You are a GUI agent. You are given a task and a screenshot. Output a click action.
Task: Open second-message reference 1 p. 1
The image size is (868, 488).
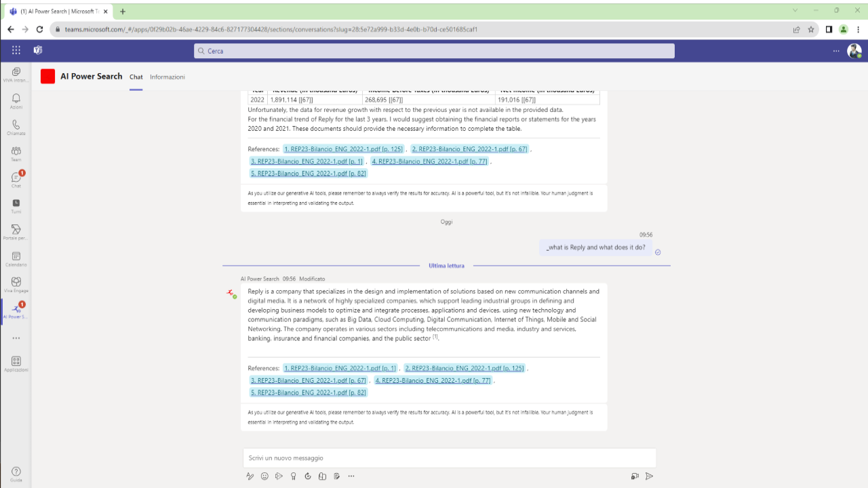[x=340, y=368]
